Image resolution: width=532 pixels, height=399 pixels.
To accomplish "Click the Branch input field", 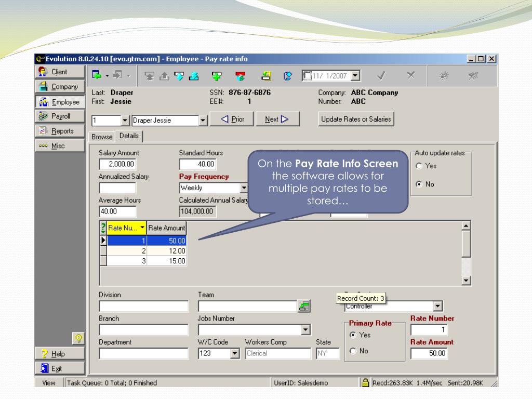I will tap(143, 330).
